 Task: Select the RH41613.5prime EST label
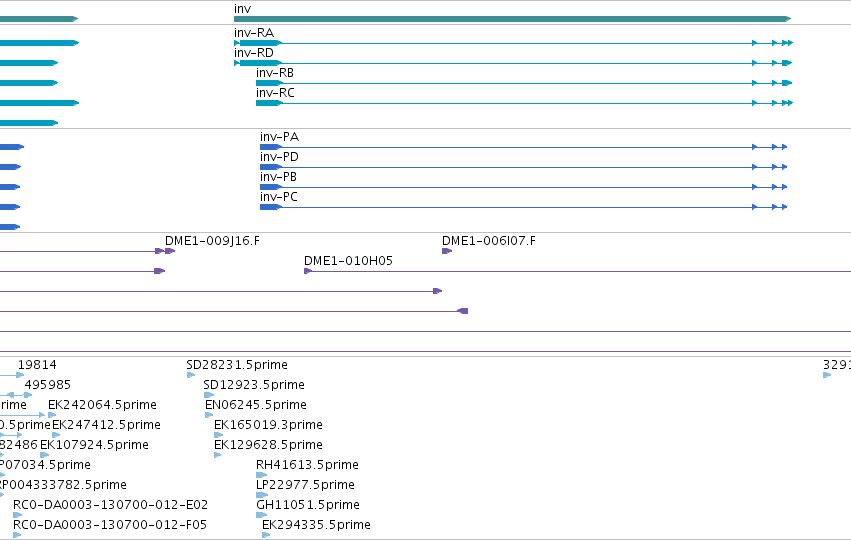(x=307, y=465)
